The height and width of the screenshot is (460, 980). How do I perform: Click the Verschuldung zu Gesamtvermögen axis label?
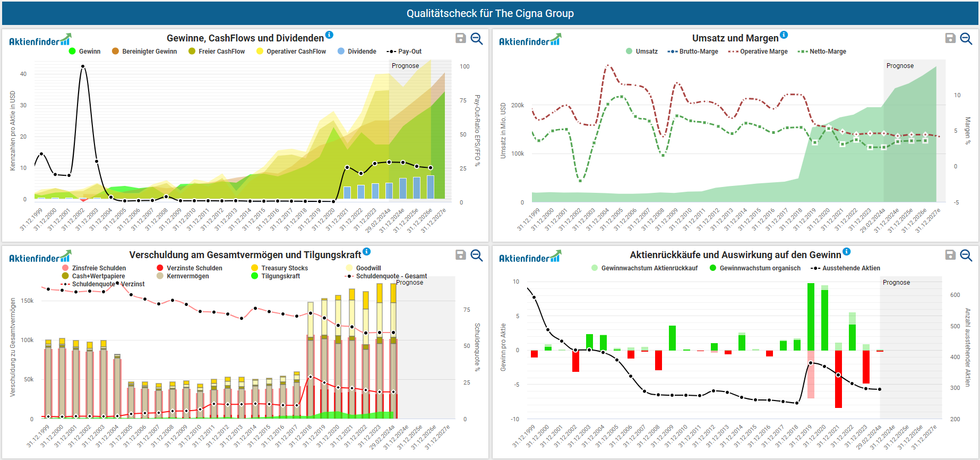[x=13, y=347]
